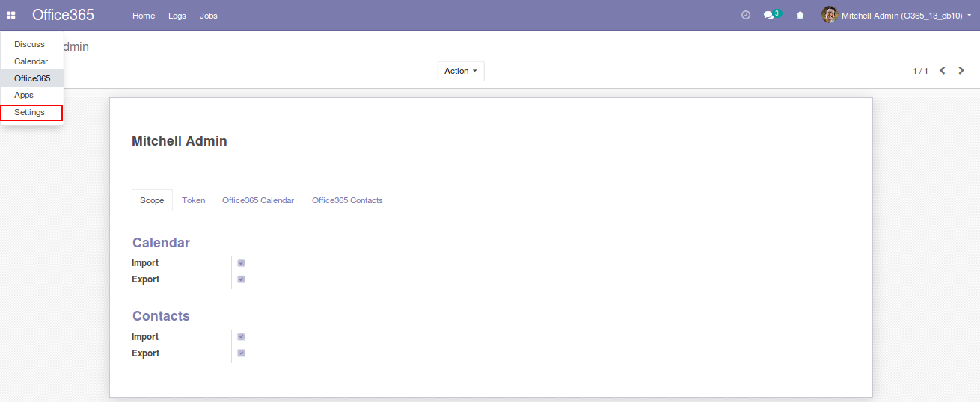Switch to the Token tab
The height and width of the screenshot is (402, 980).
click(194, 200)
